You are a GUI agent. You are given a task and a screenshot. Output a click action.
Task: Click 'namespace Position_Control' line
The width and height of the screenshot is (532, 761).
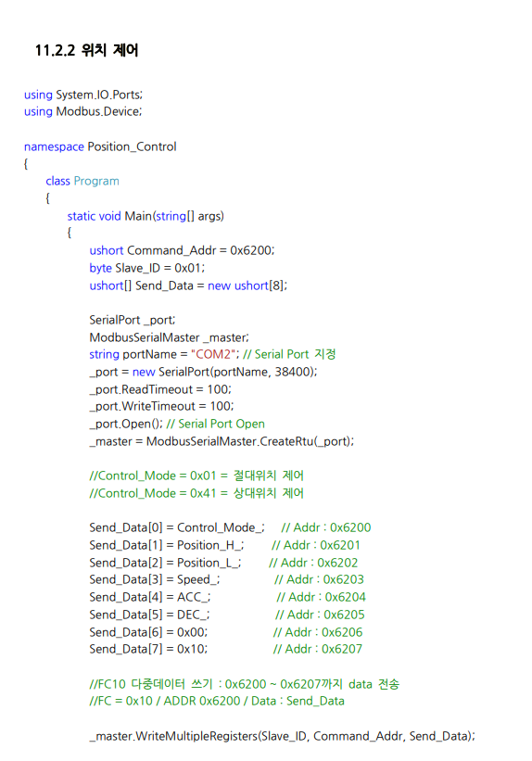pyautogui.click(x=100, y=146)
